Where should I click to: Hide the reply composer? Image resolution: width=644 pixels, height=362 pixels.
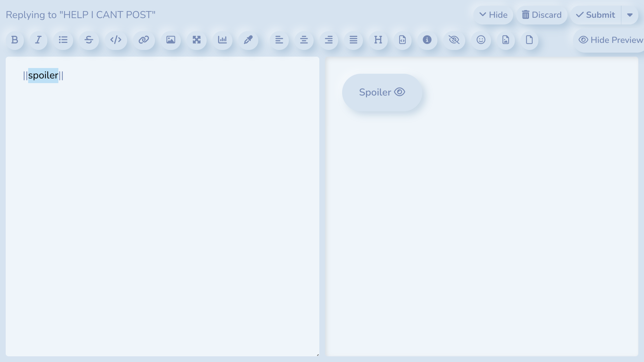click(493, 15)
